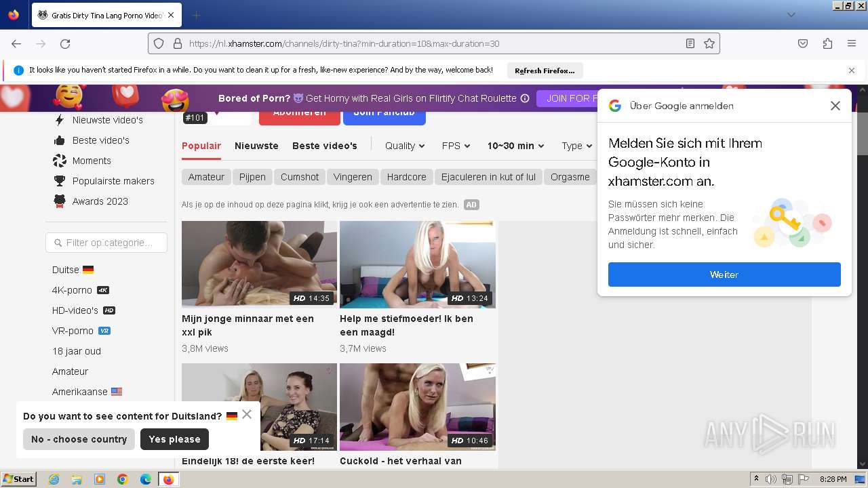868x488 pixels.
Task: Click the padlock site info icon
Action: tap(178, 43)
